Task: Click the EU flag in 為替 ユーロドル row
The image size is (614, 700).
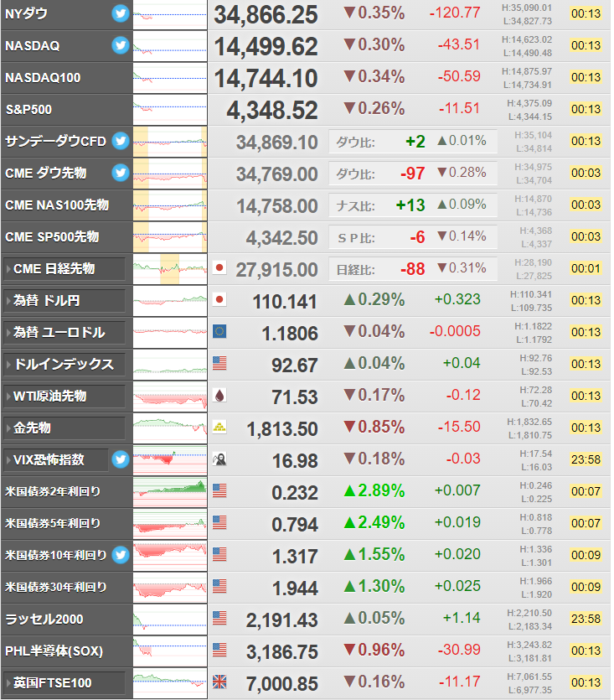Action: pyautogui.click(x=219, y=331)
